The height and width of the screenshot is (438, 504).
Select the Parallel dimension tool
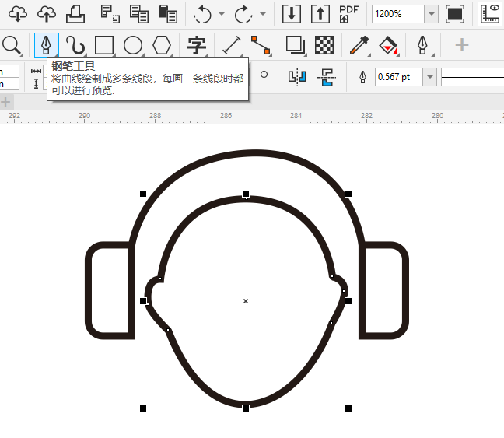click(x=232, y=45)
